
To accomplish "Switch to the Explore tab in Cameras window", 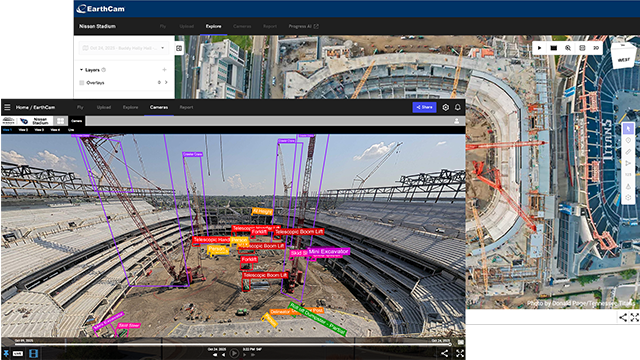I will point(130,107).
